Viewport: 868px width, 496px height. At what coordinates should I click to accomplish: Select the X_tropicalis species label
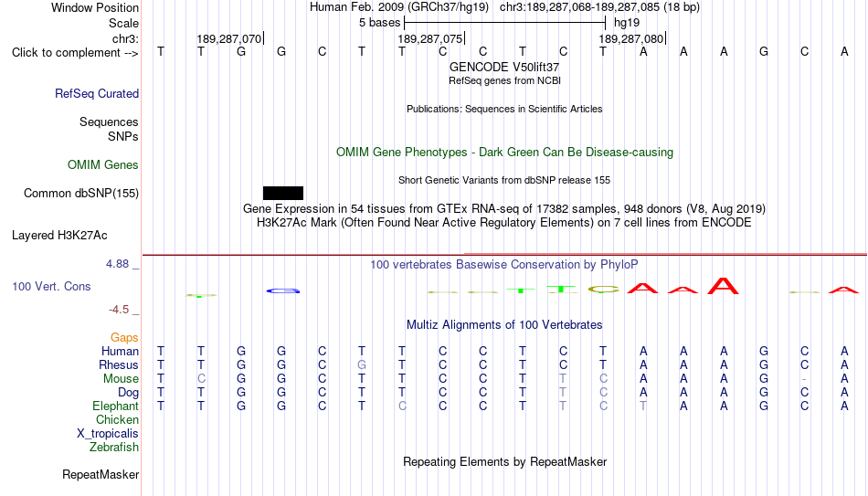[108, 434]
